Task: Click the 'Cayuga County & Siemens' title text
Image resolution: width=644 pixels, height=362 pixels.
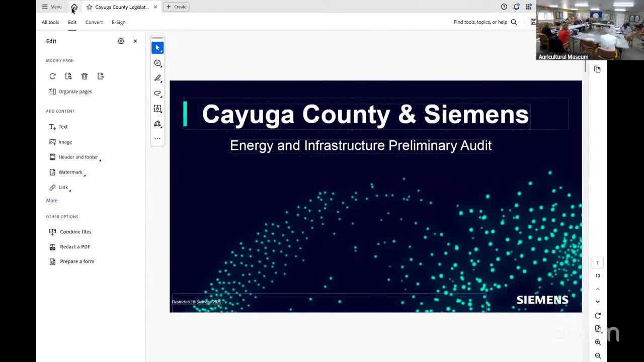Action: [x=365, y=115]
